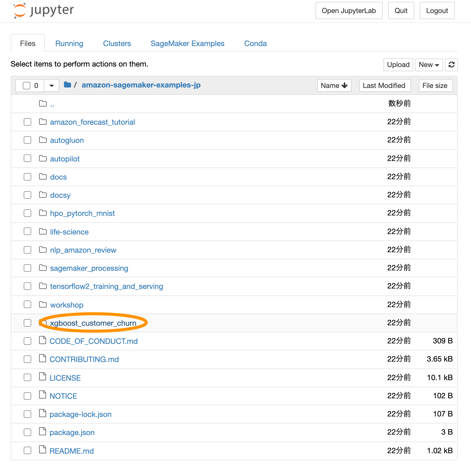Click folder icon beside hpo_pytorch_mnist
471x476 pixels.
pyautogui.click(x=43, y=213)
